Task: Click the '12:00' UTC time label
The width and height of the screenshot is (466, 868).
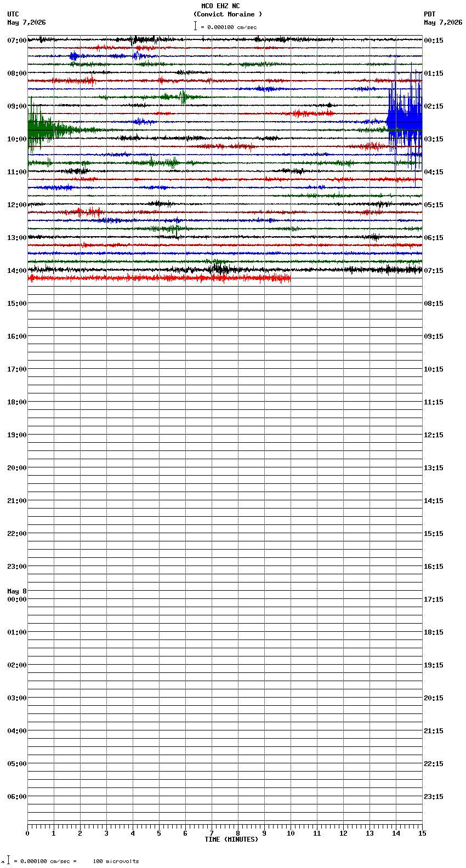Action: coord(17,205)
